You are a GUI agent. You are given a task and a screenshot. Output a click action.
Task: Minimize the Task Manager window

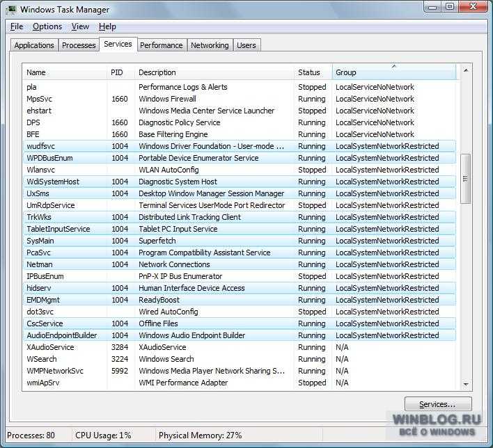432,7
